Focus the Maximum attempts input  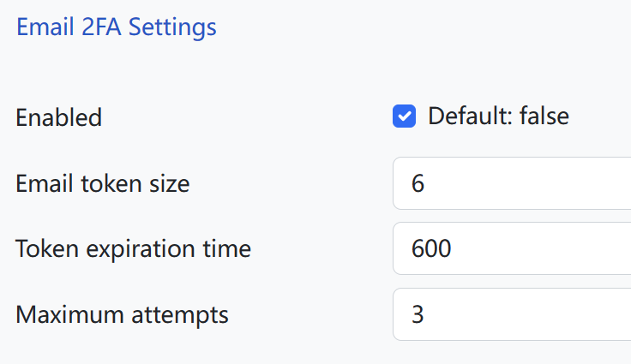click(514, 314)
